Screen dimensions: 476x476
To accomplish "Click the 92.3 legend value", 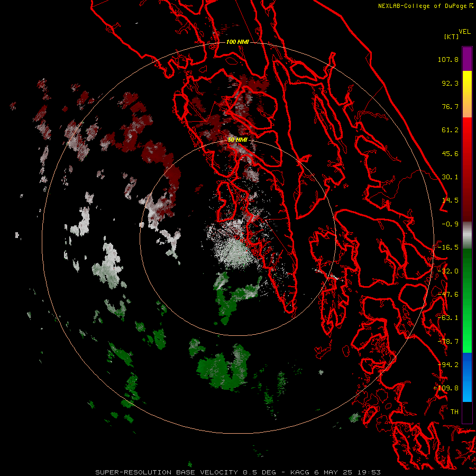I will (x=450, y=83).
